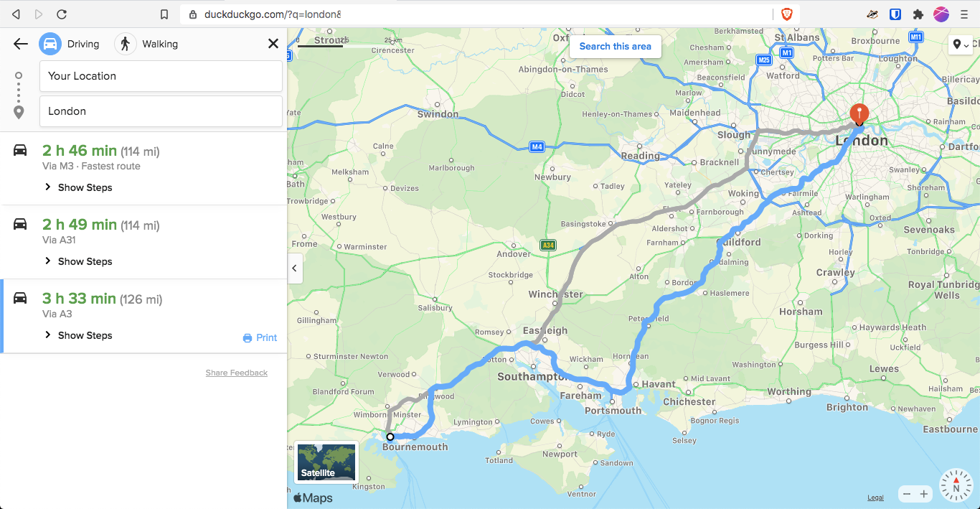Click the car icon beside the A31 route

[20, 224]
